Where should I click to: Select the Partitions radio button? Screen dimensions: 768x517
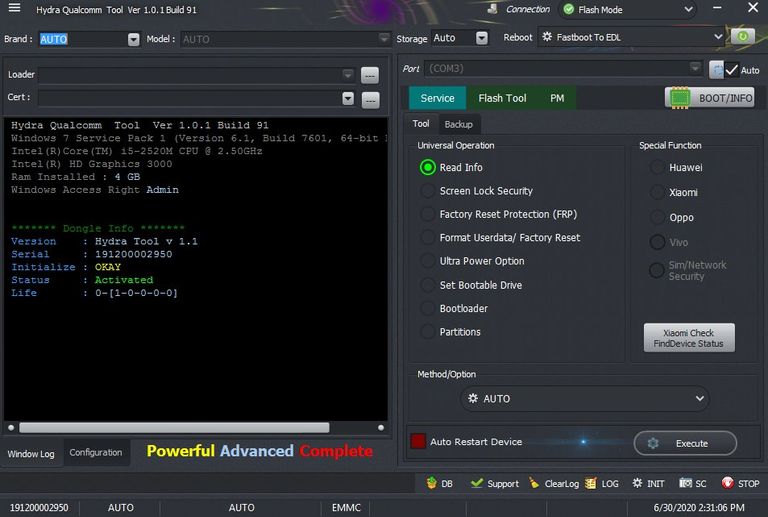click(x=428, y=332)
